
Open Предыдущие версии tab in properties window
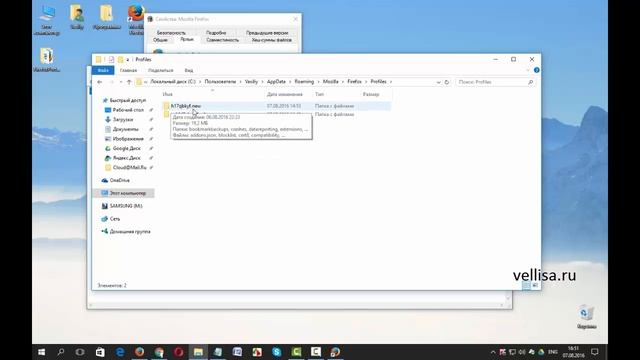[x=267, y=33]
